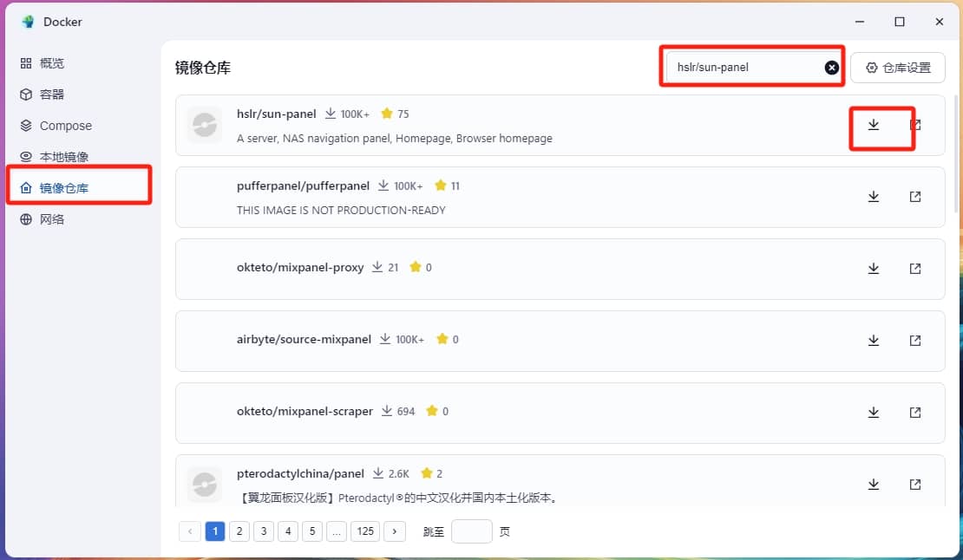Screen dimensions: 963x560
Task: Click the 'THIS IMAGE IS NOT PRODUCTION-READY' description
Action: [x=341, y=211]
